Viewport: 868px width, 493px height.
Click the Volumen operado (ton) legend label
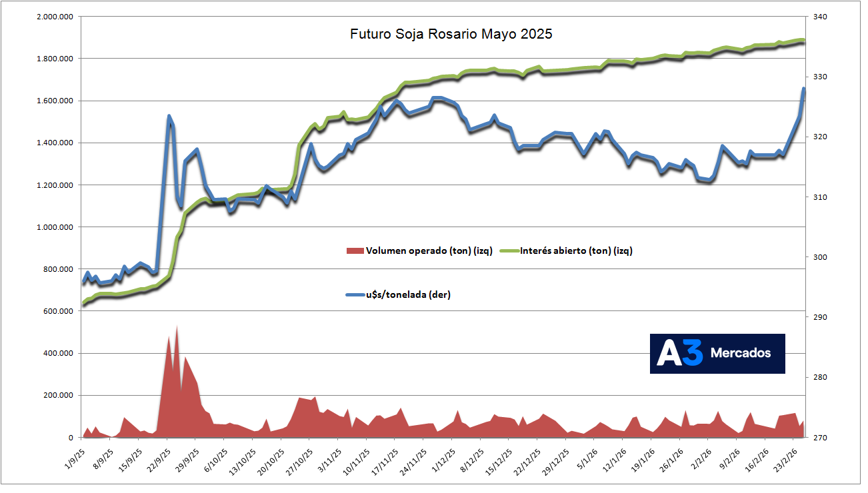tap(429, 250)
